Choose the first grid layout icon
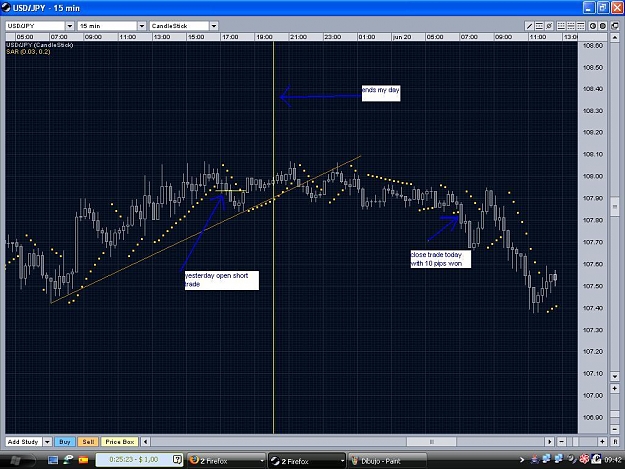The width and height of the screenshot is (625, 469). click(561, 26)
